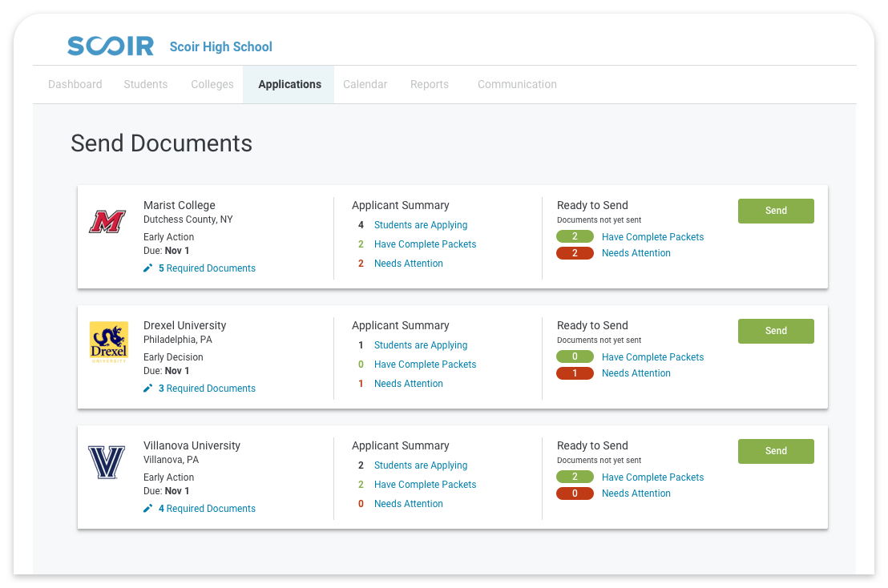This screenshot has width=888, height=588.
Task: Open Marist Applicant Summary Have Complete Packets
Action: [426, 244]
